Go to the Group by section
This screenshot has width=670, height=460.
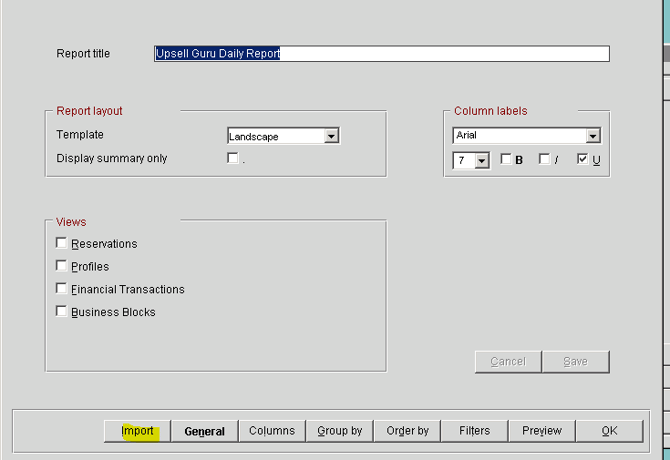[x=339, y=431]
